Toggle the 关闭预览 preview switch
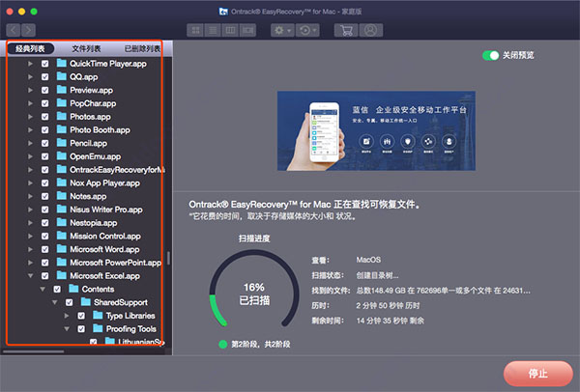This screenshot has height=392, width=580. [491, 55]
